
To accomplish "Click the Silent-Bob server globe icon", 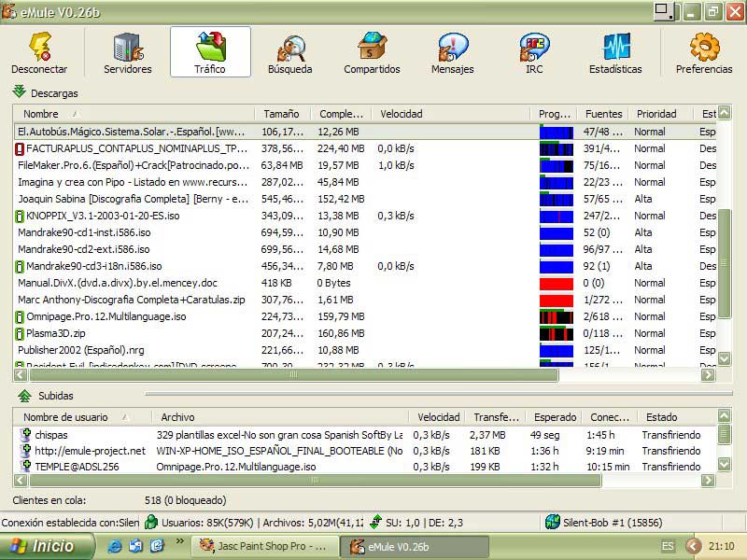I will (552, 523).
